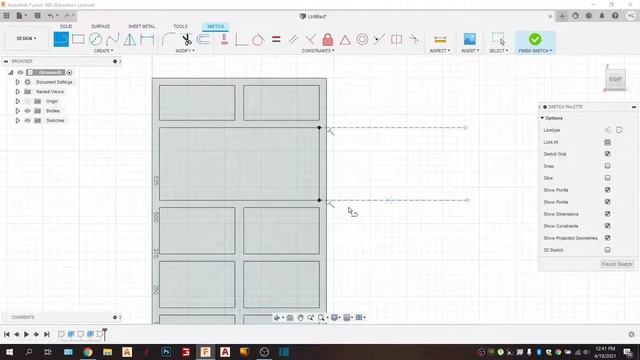Toggle the Slice checkbox
The height and width of the screenshot is (360, 640).
[x=607, y=178]
